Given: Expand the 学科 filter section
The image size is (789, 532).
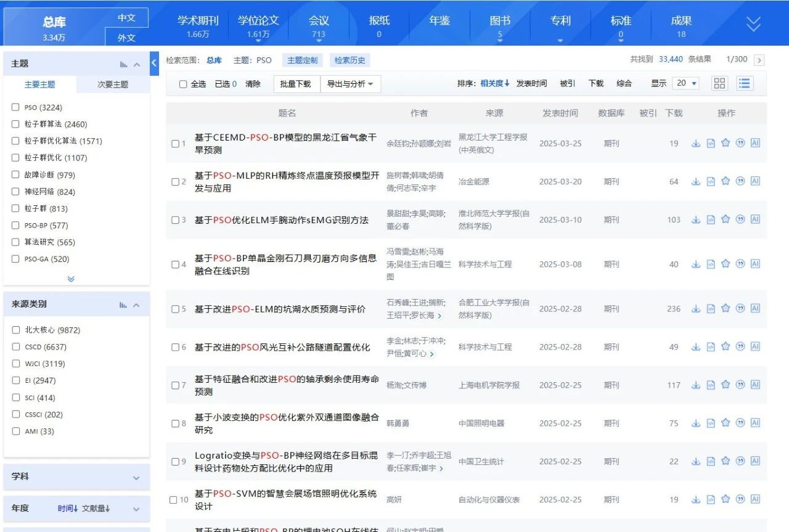Looking at the screenshot, I should tap(136, 477).
